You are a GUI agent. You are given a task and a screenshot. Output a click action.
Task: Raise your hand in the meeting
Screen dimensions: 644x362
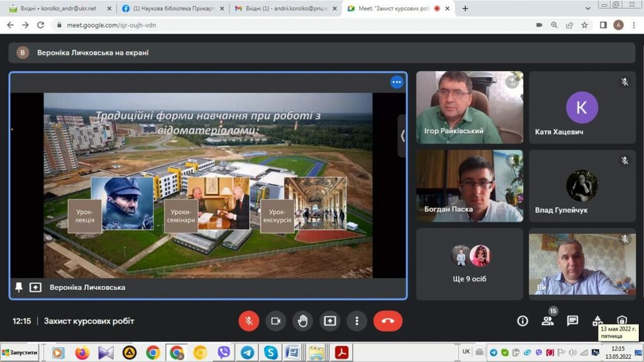(x=303, y=321)
